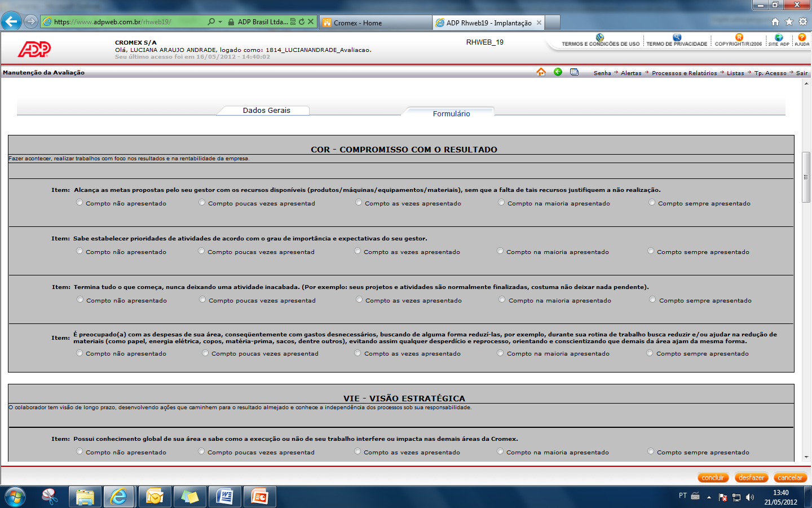Click the desfazer button
The image size is (812, 508).
pyautogui.click(x=751, y=478)
